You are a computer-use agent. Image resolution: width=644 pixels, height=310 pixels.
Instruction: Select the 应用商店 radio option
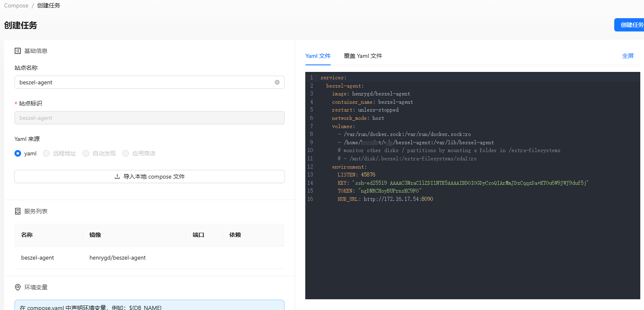(x=126, y=153)
